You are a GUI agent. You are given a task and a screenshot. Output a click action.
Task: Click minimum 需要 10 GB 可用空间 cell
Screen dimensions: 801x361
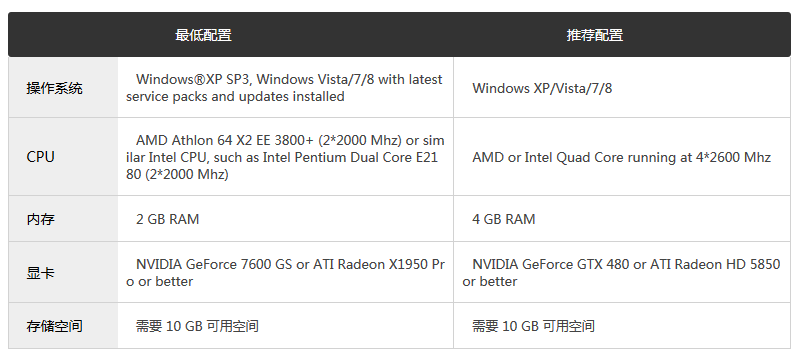286,326
